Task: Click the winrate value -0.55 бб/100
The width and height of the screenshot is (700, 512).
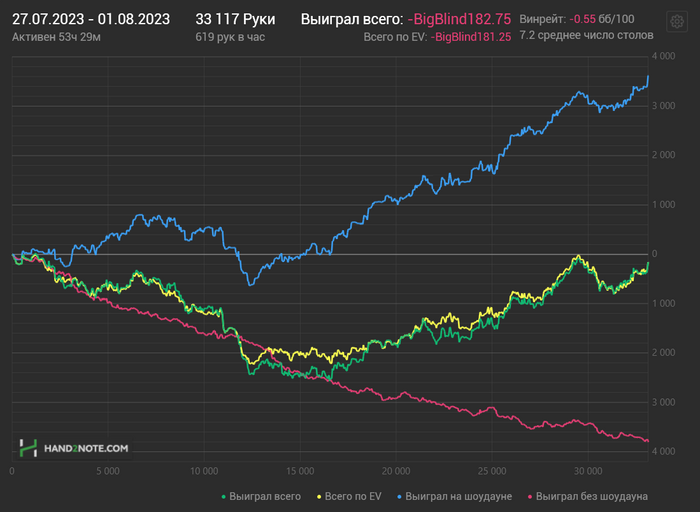Action: tap(602, 19)
